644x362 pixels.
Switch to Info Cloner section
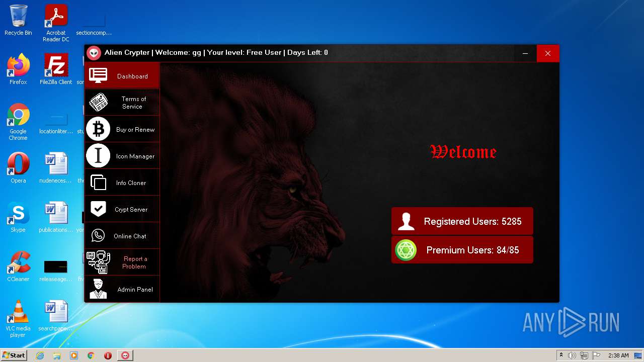click(x=122, y=183)
